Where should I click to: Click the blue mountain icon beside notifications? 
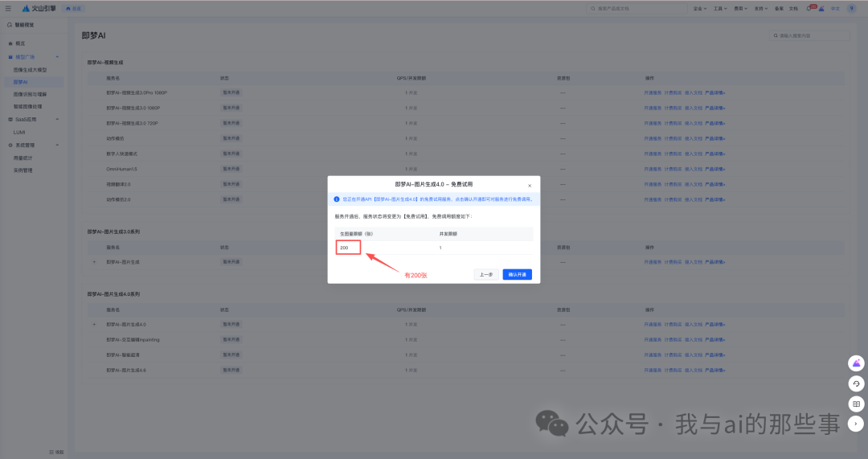click(x=821, y=8)
